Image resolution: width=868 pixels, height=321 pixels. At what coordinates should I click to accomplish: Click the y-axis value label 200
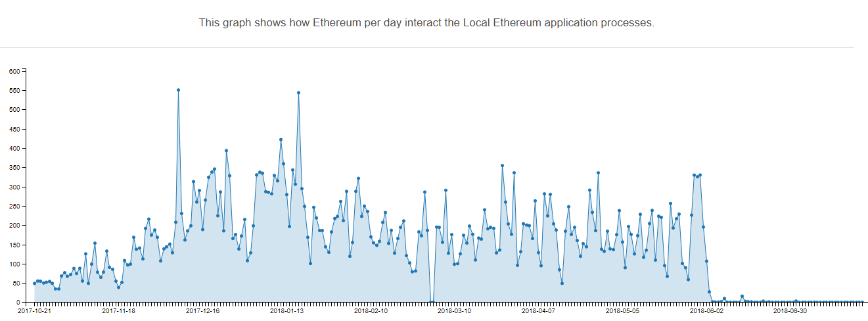pyautogui.click(x=14, y=226)
